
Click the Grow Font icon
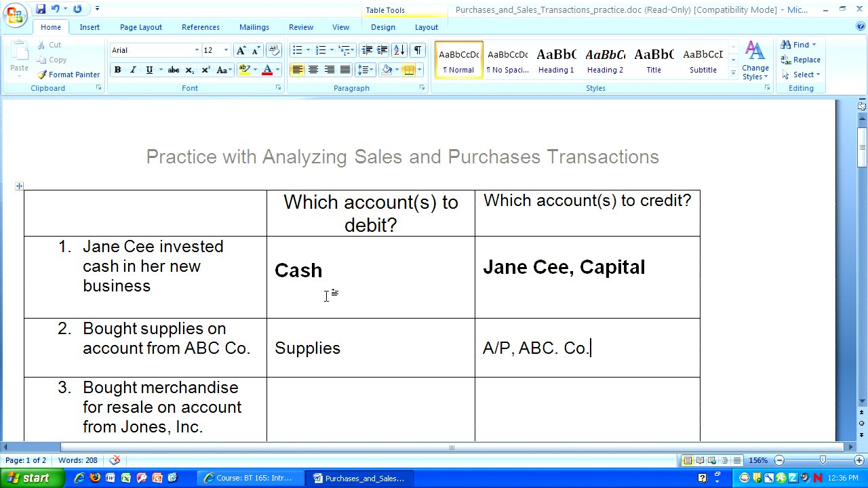click(x=241, y=50)
